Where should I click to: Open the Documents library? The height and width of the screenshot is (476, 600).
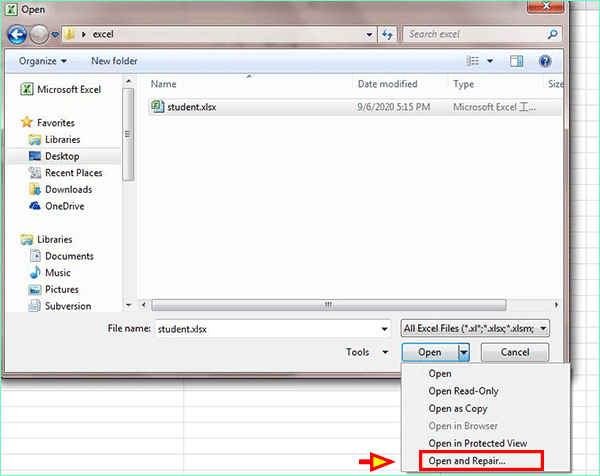(61, 256)
